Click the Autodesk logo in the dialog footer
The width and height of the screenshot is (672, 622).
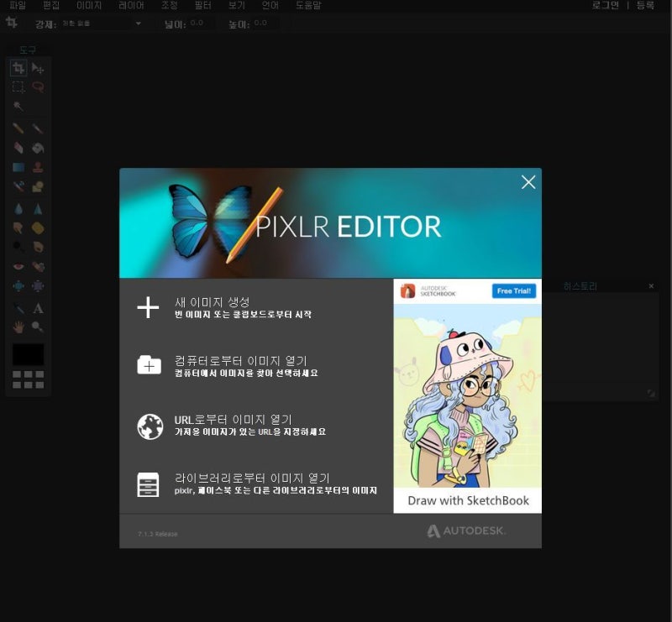(x=466, y=531)
